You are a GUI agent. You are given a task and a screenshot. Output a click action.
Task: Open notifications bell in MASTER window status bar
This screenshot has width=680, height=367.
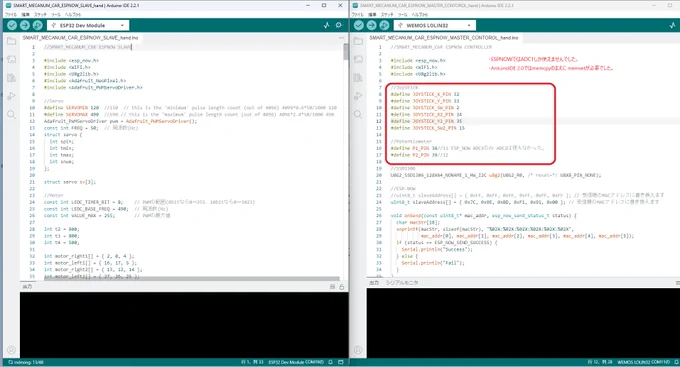[x=677, y=362]
